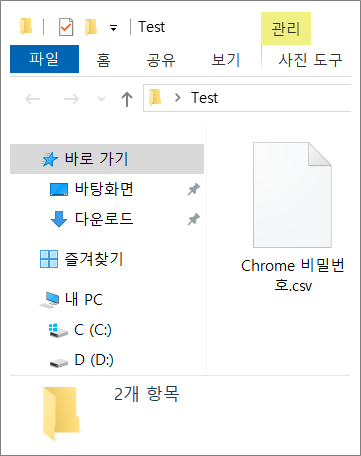Open the D (D:) drive

click(x=94, y=360)
